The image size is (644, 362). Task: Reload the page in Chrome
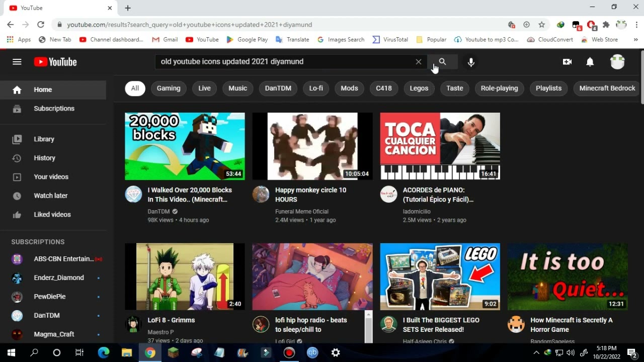pyautogui.click(x=41, y=24)
